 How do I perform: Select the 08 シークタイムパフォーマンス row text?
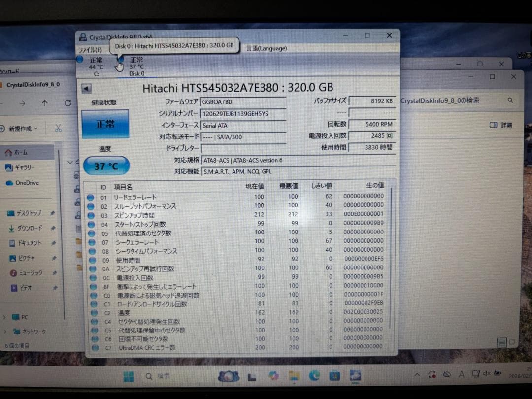(x=146, y=251)
